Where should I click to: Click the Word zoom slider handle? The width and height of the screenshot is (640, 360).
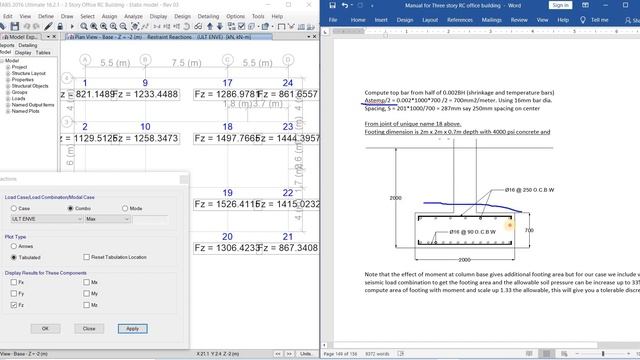pyautogui.click(x=603, y=353)
